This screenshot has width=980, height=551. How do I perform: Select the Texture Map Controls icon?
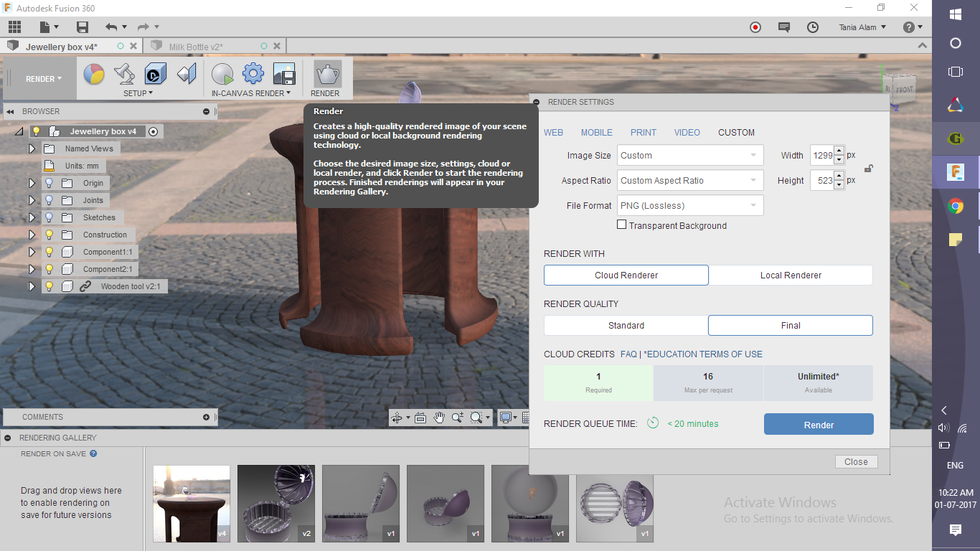187,74
